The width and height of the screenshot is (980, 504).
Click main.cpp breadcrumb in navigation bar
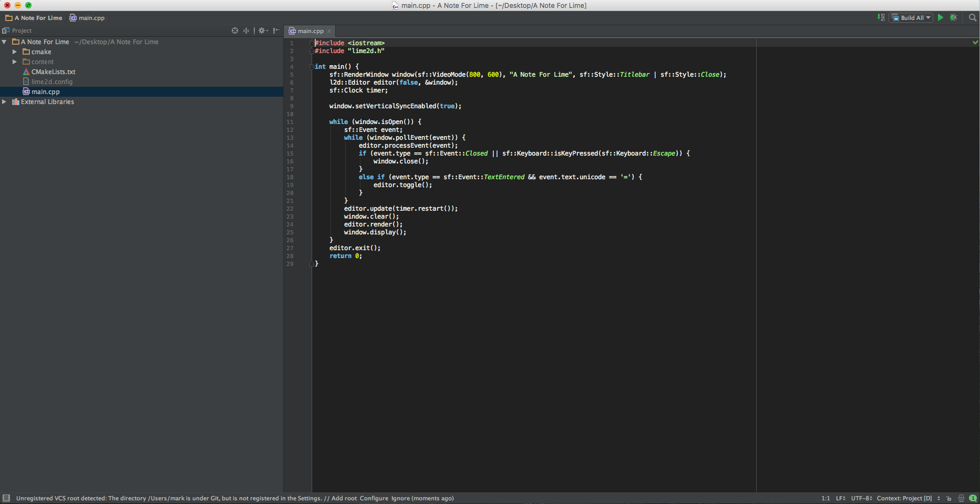pos(87,17)
